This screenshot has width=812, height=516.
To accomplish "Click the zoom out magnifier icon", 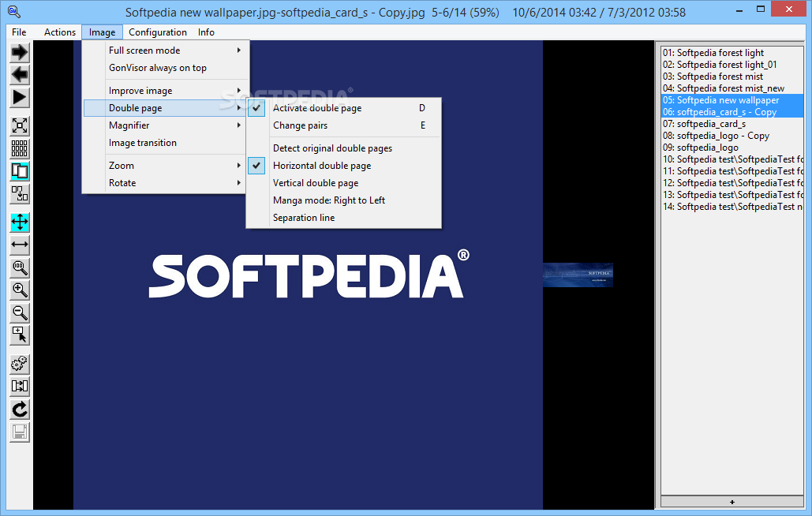I will click(x=20, y=312).
